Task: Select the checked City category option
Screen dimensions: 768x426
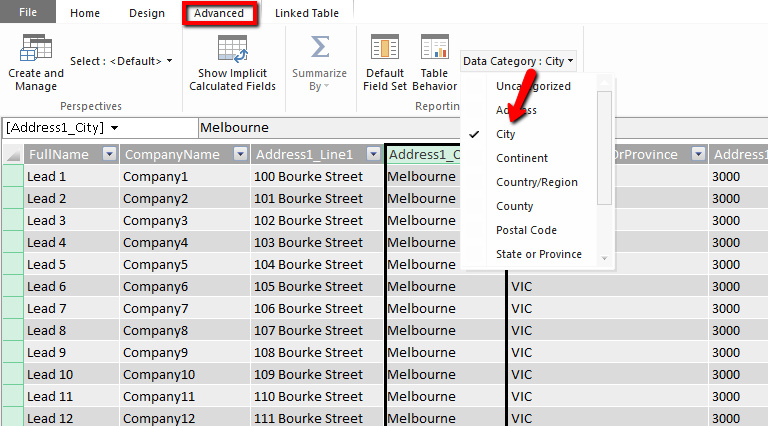Action: tap(506, 134)
